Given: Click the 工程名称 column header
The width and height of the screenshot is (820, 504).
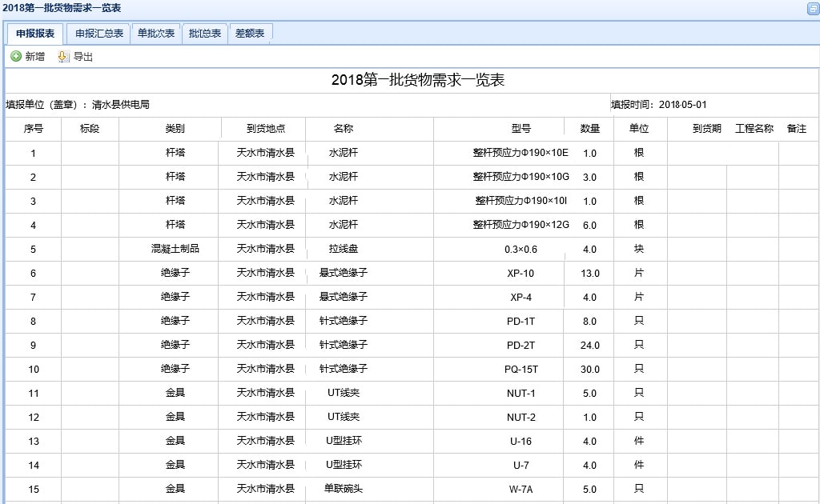Looking at the screenshot, I should click(x=754, y=129).
